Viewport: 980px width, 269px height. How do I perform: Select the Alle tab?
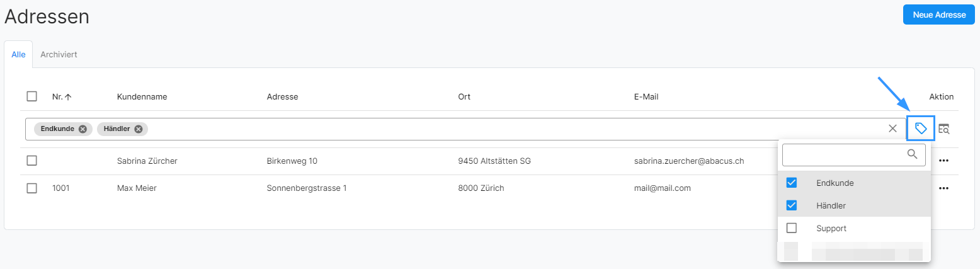18,55
